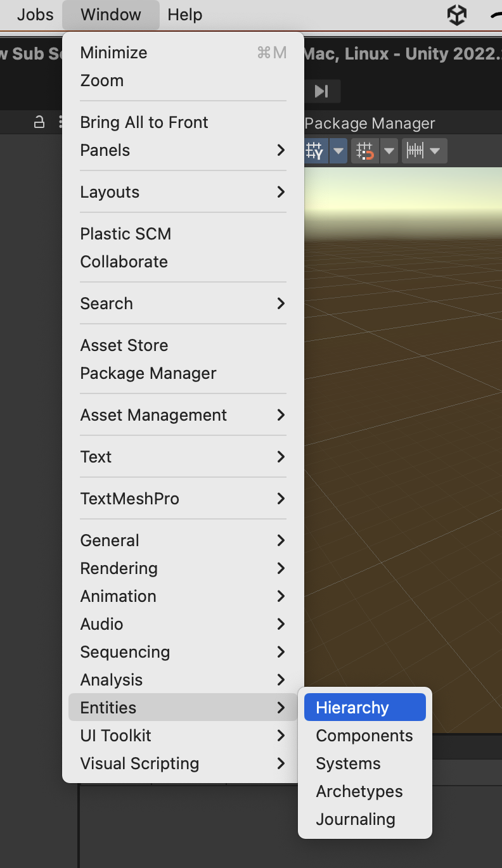502x868 pixels.
Task: Click the Step frame playback button
Action: pos(322,91)
